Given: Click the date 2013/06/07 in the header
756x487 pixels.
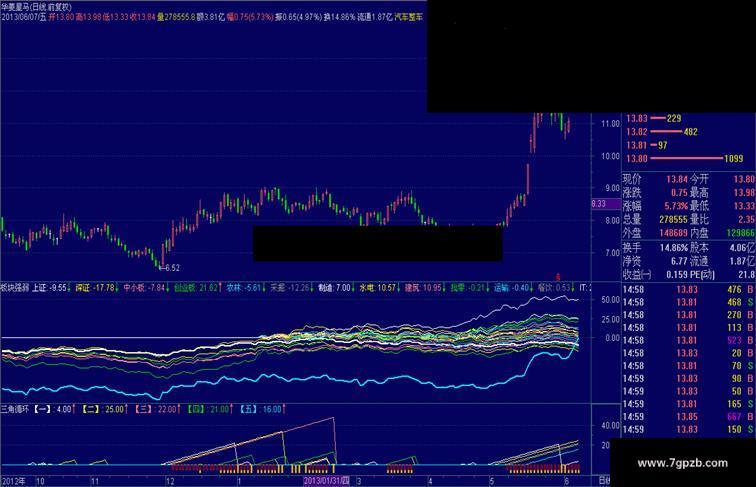Looking at the screenshot, I should (20, 17).
